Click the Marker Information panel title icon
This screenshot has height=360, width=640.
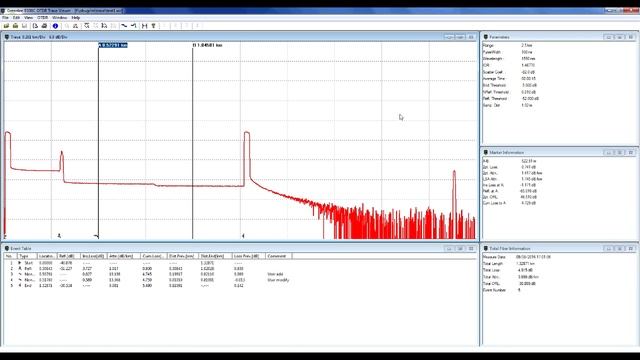pyautogui.click(x=486, y=152)
